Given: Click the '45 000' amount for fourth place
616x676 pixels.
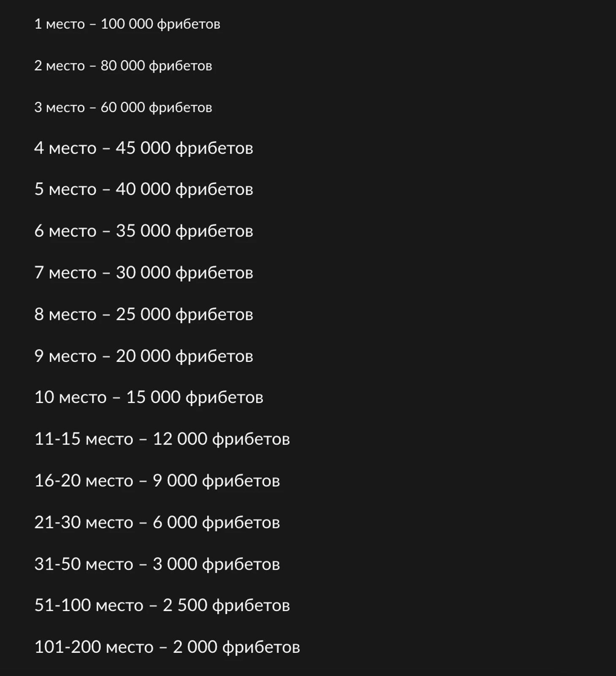Looking at the screenshot, I should click(x=143, y=148).
